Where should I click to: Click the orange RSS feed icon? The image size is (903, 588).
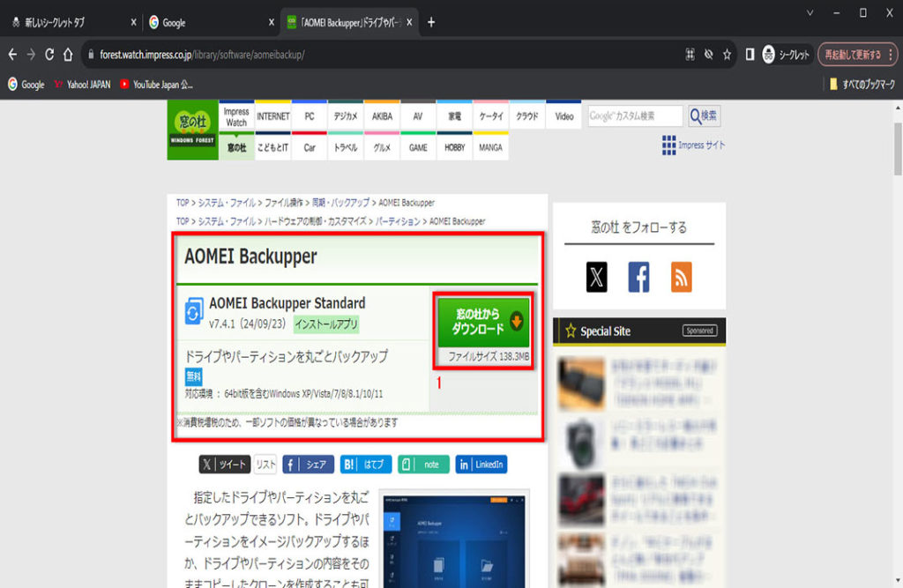[681, 277]
